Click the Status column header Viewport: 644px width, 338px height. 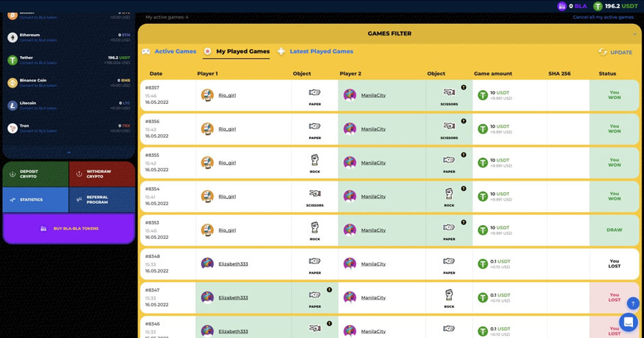point(607,73)
